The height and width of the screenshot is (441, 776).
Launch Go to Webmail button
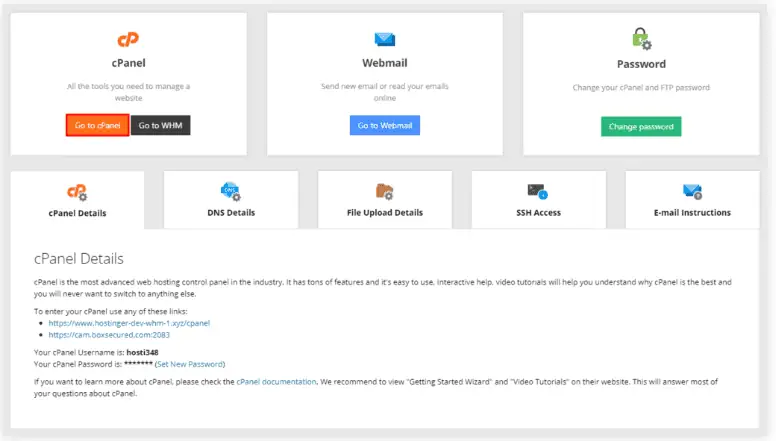coord(385,125)
